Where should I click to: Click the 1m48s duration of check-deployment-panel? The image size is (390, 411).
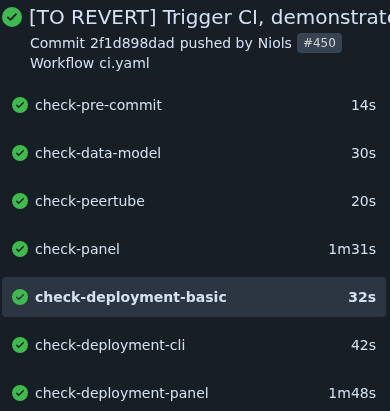point(352,393)
